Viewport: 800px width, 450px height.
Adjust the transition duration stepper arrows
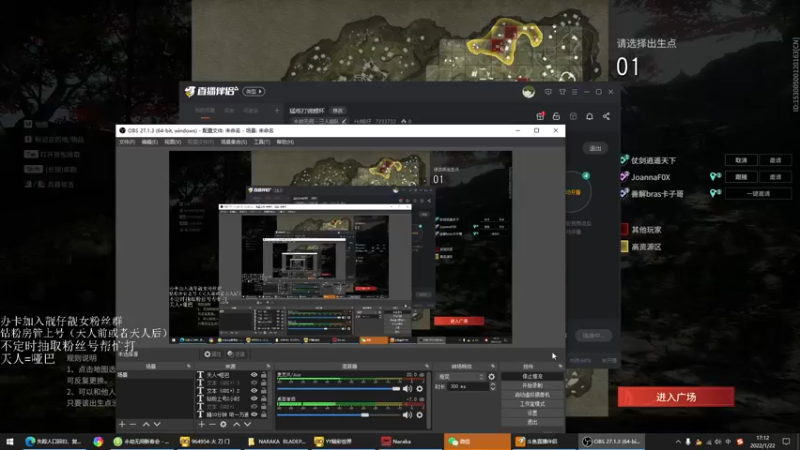492,387
